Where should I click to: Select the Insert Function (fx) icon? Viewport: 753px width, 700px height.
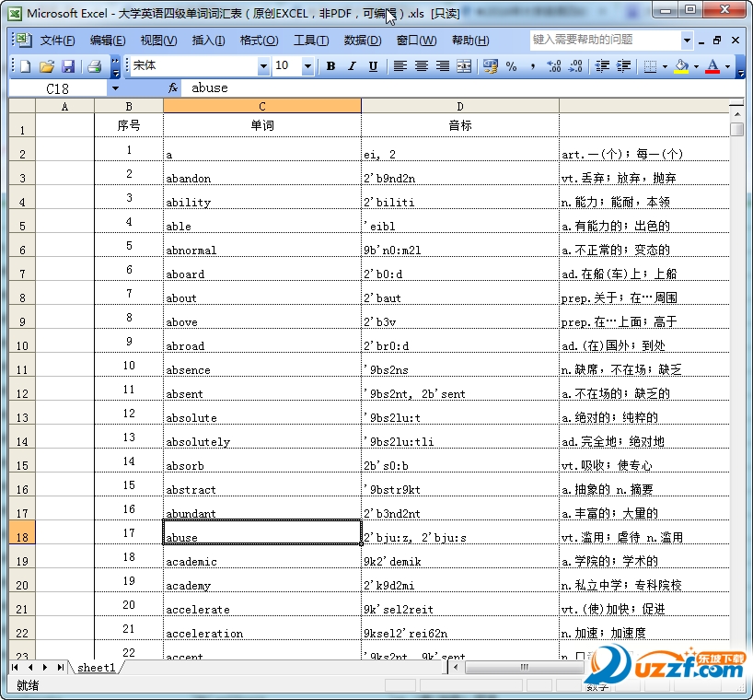tap(172, 87)
